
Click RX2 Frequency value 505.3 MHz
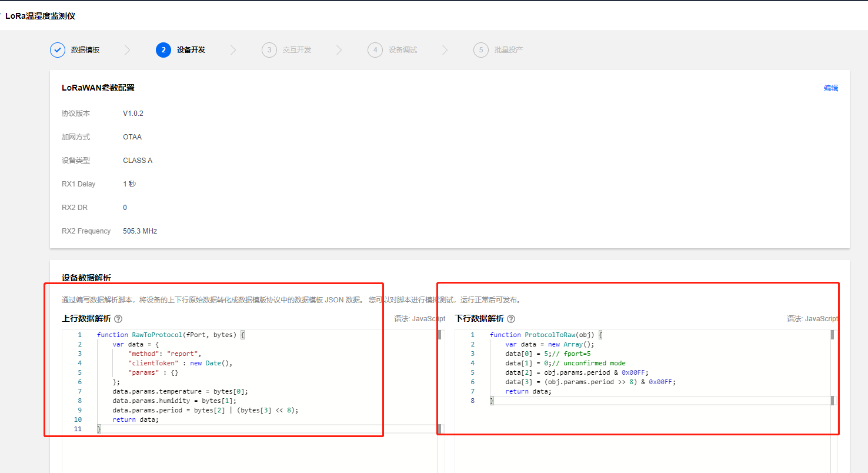140,231
